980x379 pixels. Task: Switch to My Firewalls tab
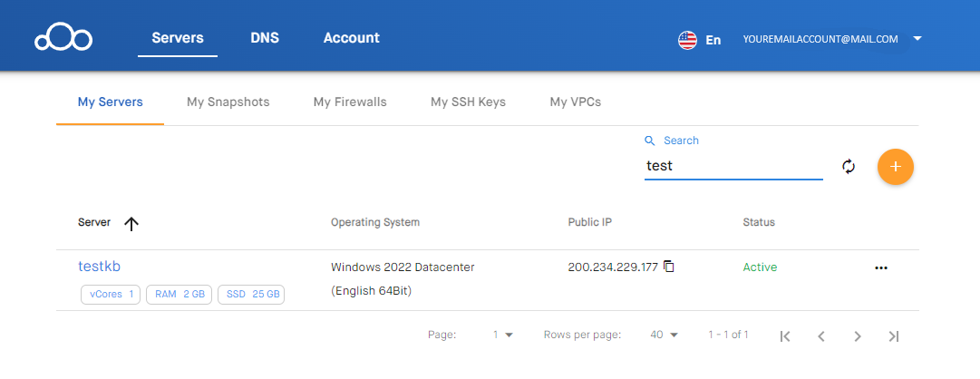tap(350, 102)
